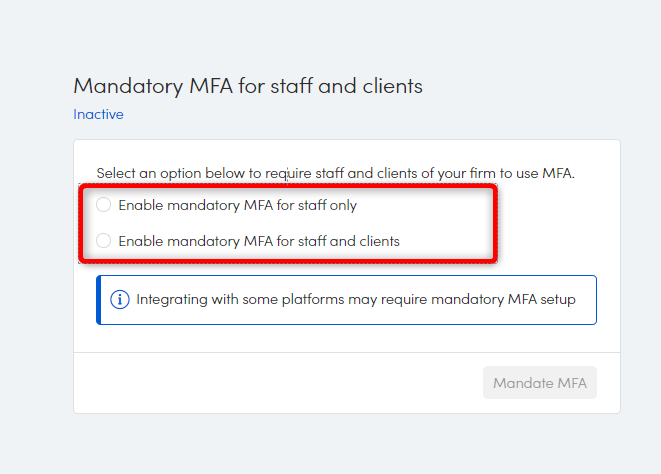Click the word "Inactive" under the heading
This screenshot has width=661, height=474.
(x=98, y=115)
